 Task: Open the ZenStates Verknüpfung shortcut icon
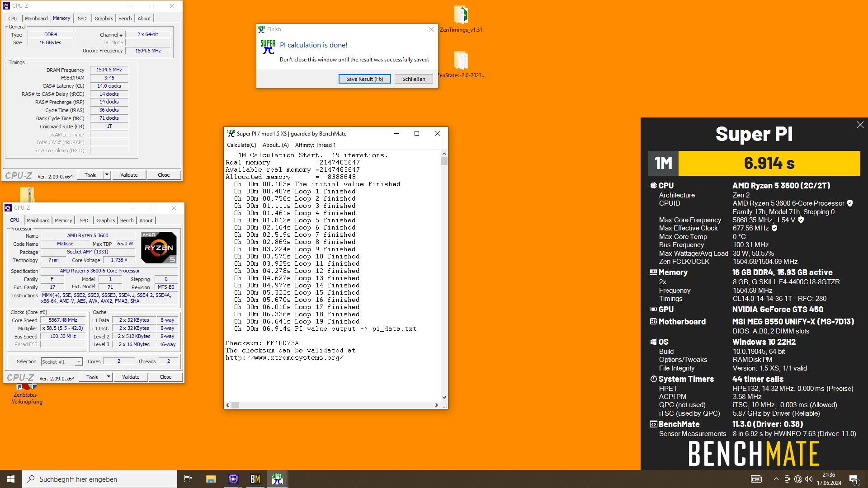tap(27, 387)
